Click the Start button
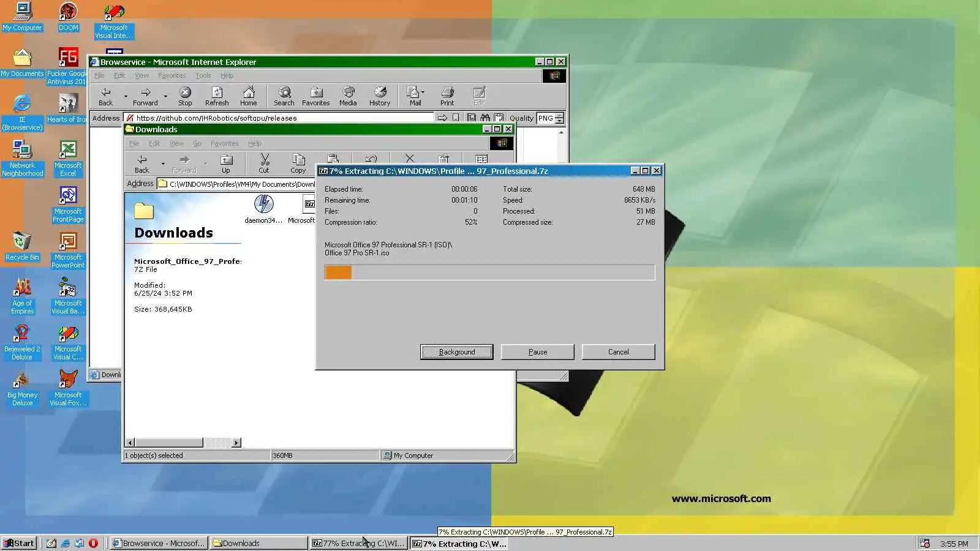980x551 pixels. 20,543
